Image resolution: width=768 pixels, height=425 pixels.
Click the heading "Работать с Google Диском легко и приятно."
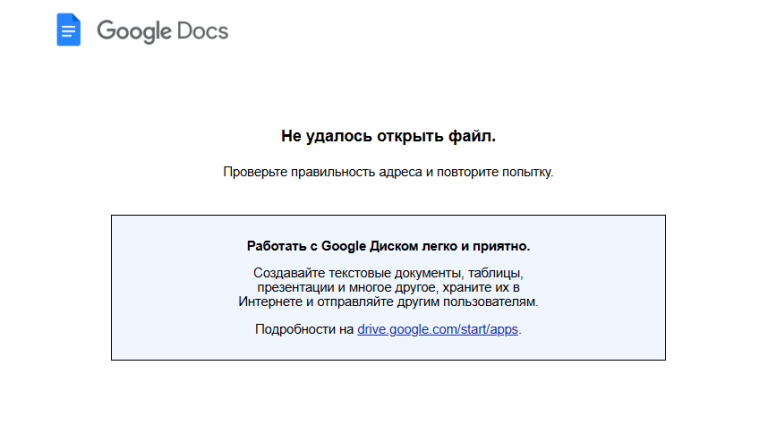(x=388, y=246)
